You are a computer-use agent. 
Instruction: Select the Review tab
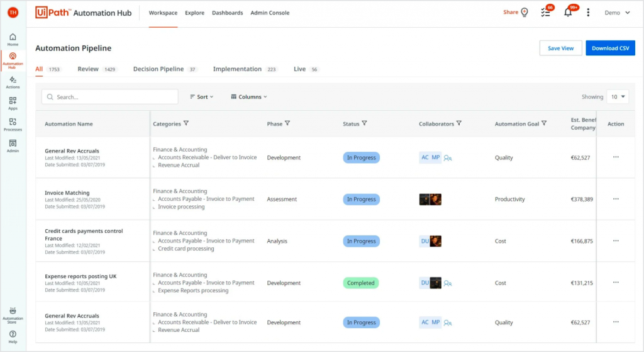coord(97,69)
